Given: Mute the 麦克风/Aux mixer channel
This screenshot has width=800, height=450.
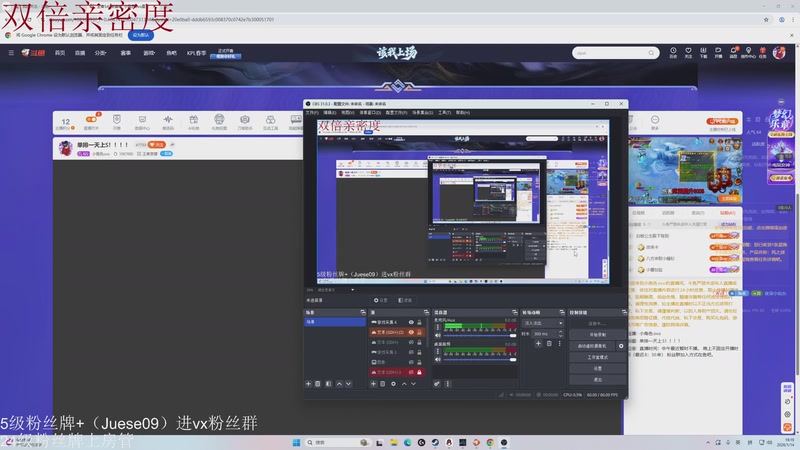Looking at the screenshot, I should click(437, 335).
